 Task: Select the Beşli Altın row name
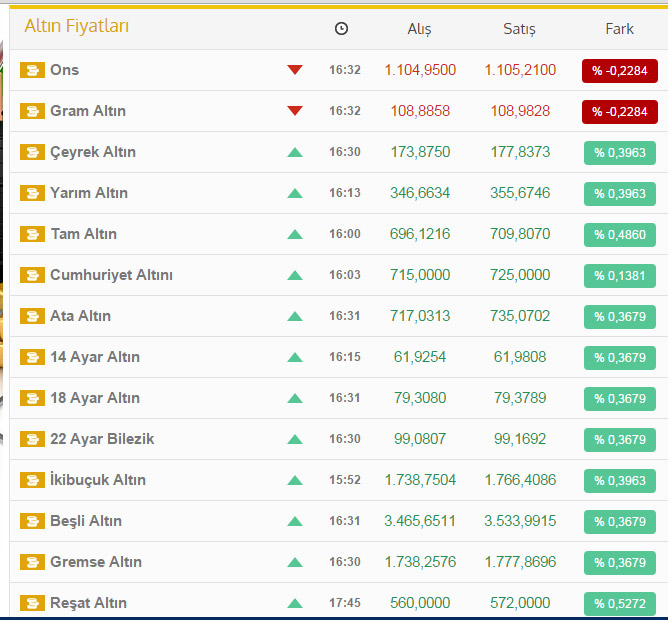[x=86, y=521]
